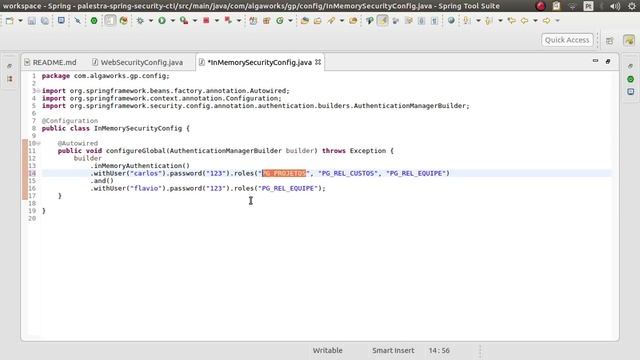The image size is (640, 360).
Task: Toggle Mark Occurrences highlighted pencil icon
Action: click(x=382, y=20)
